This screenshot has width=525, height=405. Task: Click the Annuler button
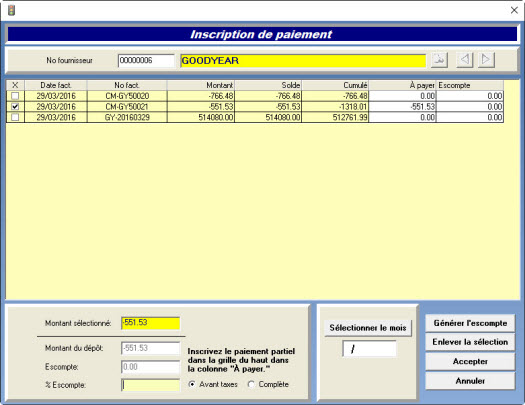[470, 381]
